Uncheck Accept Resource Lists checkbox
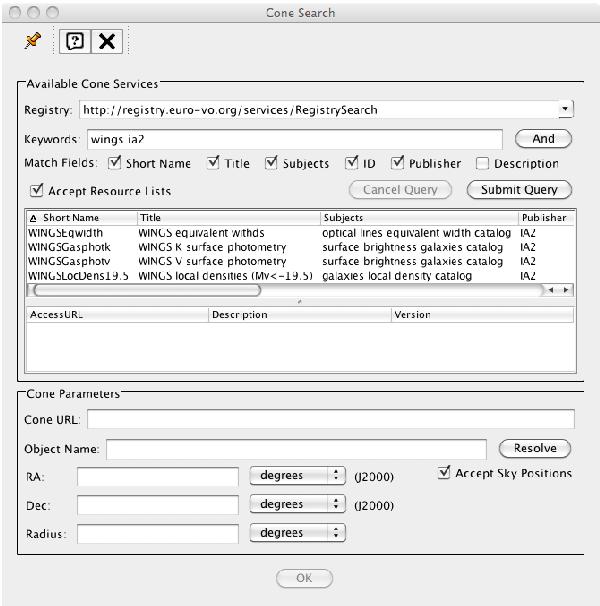 point(37,190)
